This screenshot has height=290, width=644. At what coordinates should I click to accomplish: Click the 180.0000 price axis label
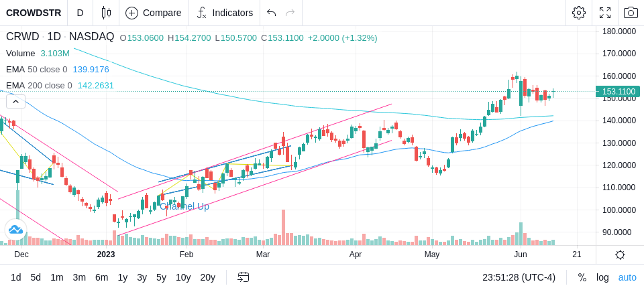(x=618, y=31)
